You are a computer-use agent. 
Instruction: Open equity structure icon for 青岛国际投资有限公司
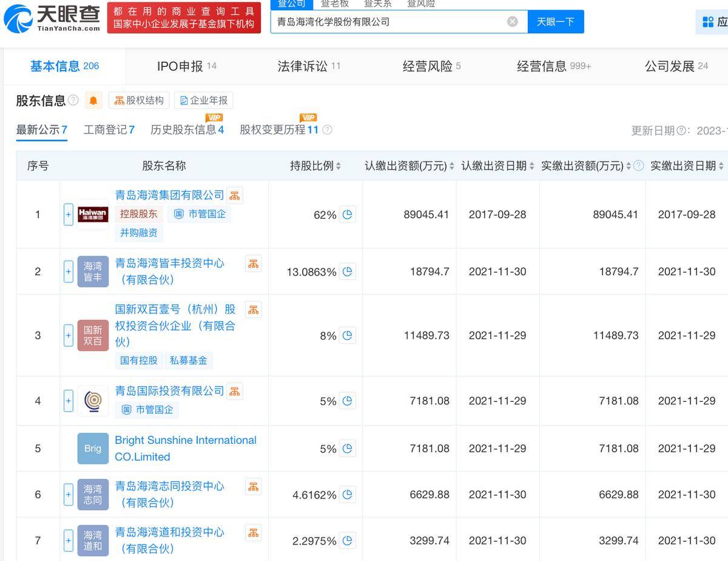tap(235, 391)
